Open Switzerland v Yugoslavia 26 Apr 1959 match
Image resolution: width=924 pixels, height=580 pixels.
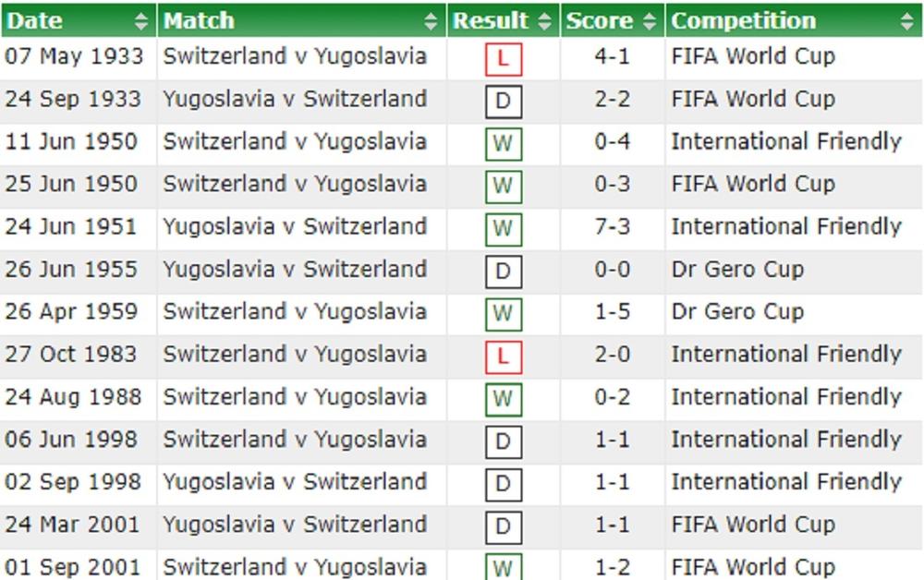coord(295,312)
